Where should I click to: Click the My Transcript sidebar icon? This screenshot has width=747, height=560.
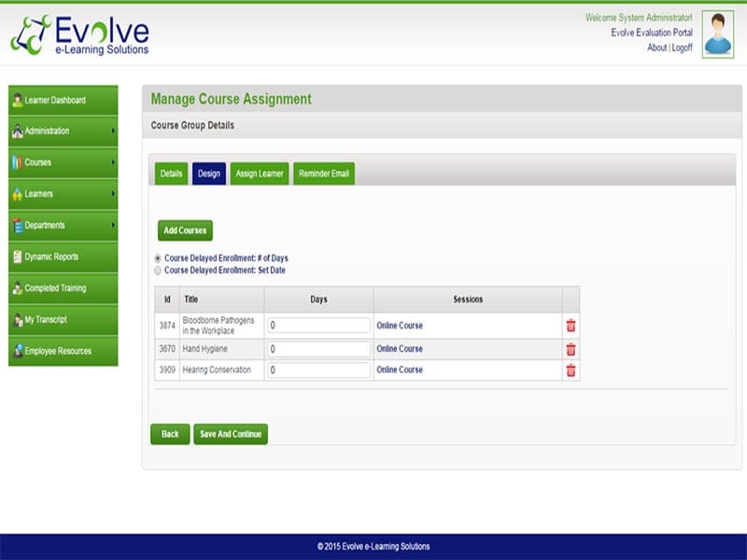point(17,320)
